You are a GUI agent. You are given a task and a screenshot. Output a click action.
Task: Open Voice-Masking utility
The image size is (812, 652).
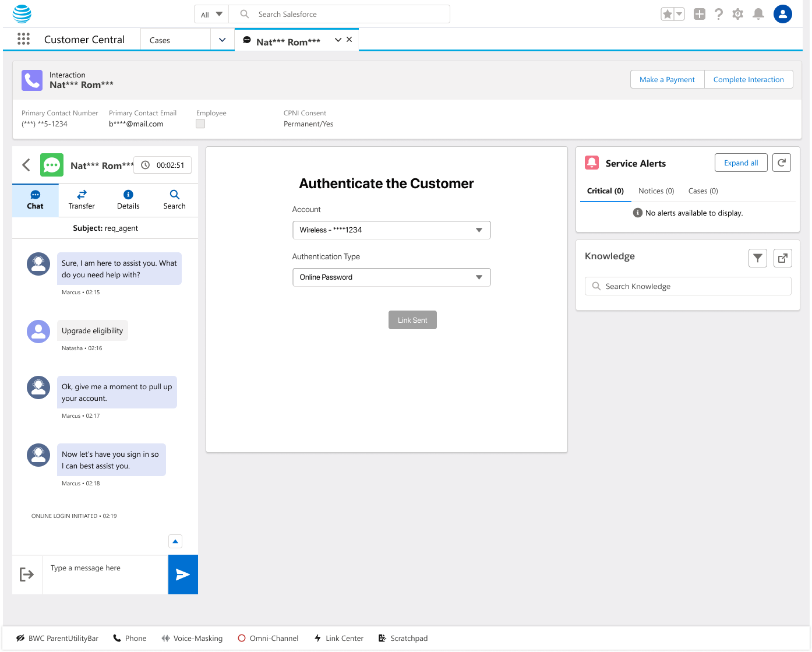pyautogui.click(x=192, y=639)
